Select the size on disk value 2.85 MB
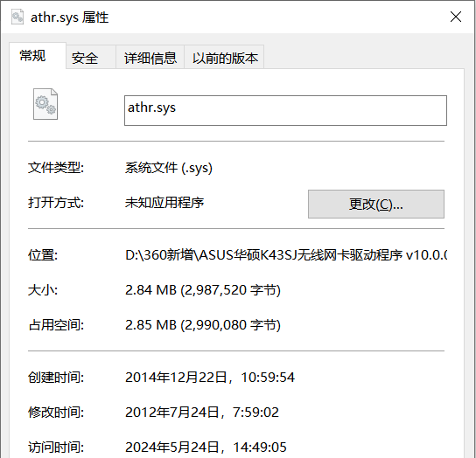 [x=203, y=325]
